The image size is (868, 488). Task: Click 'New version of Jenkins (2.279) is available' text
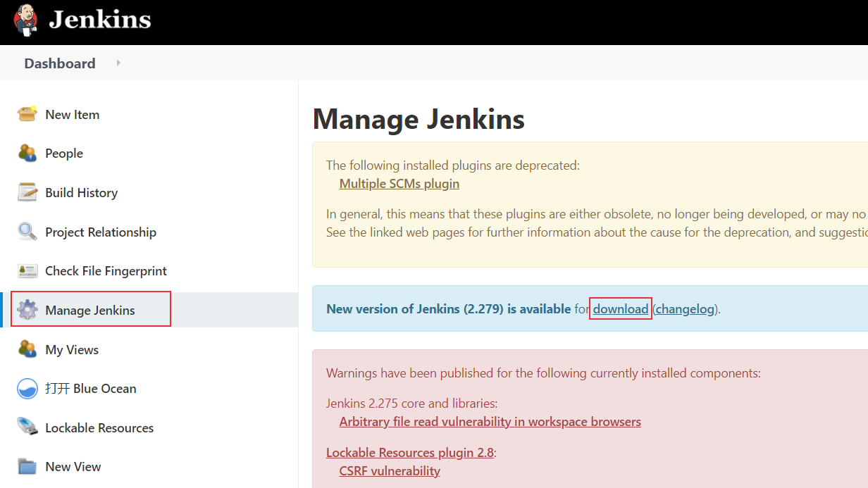pyautogui.click(x=449, y=308)
